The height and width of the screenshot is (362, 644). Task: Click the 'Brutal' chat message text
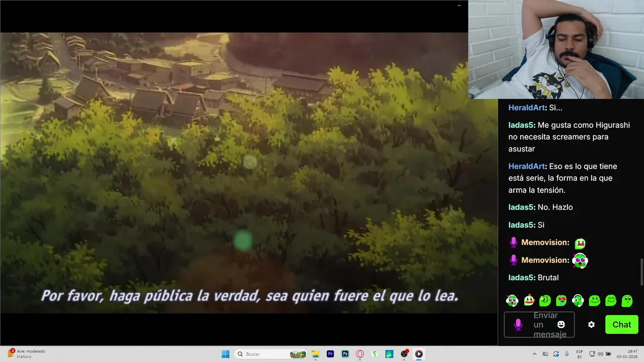pos(548,278)
